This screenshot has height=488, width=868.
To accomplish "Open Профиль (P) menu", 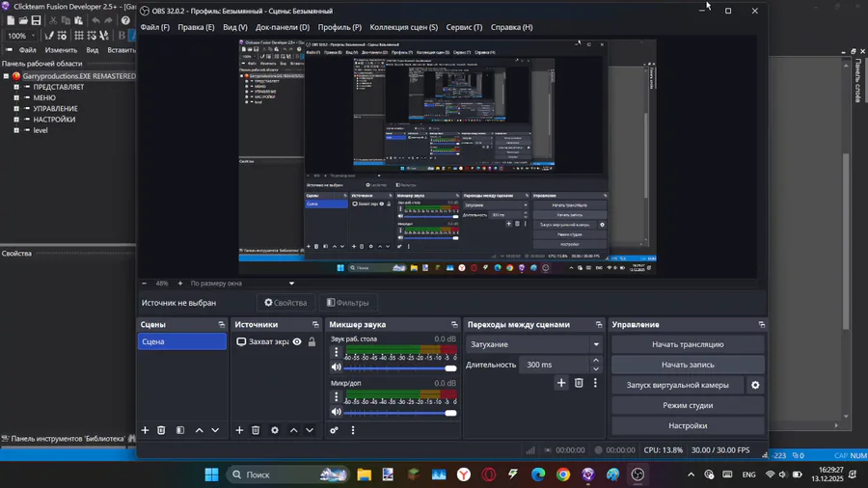I will tap(339, 27).
